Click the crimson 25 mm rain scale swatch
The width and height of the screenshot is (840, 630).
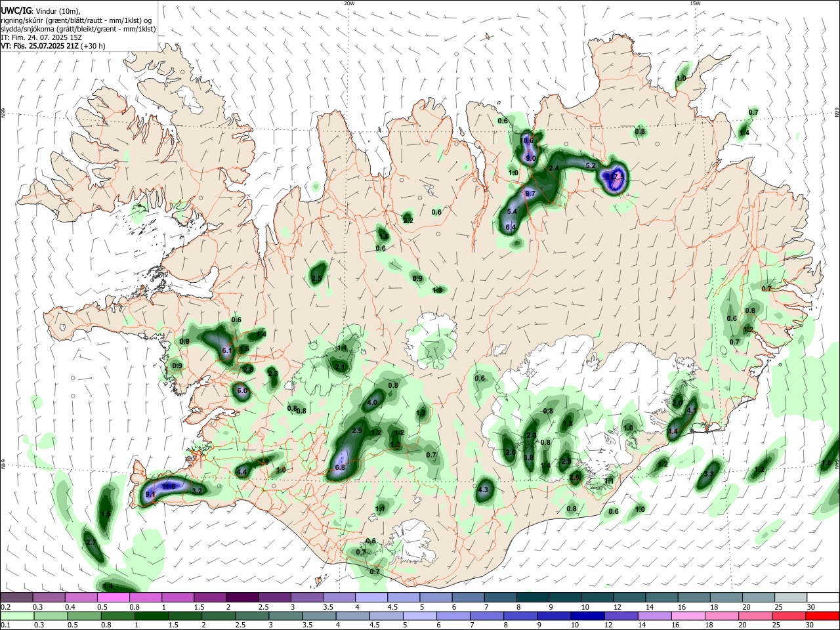(x=790, y=616)
